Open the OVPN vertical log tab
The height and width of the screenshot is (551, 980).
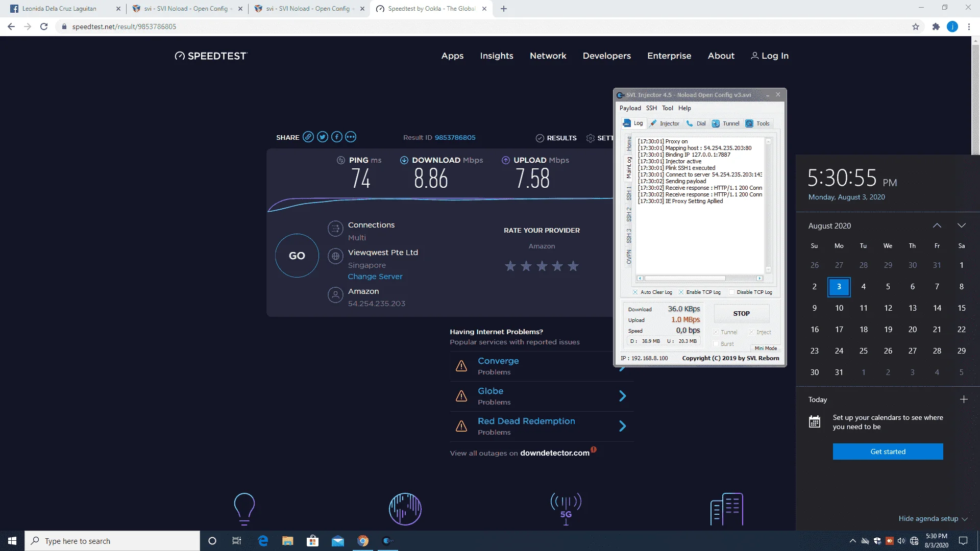629,257
